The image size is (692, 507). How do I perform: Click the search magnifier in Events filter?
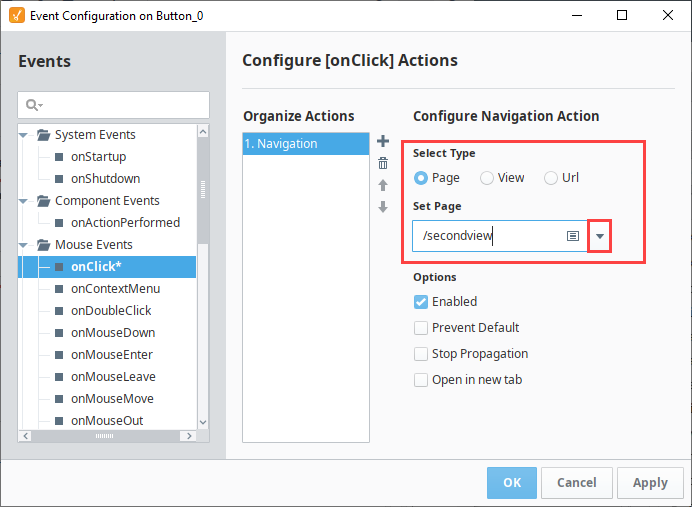pos(32,105)
